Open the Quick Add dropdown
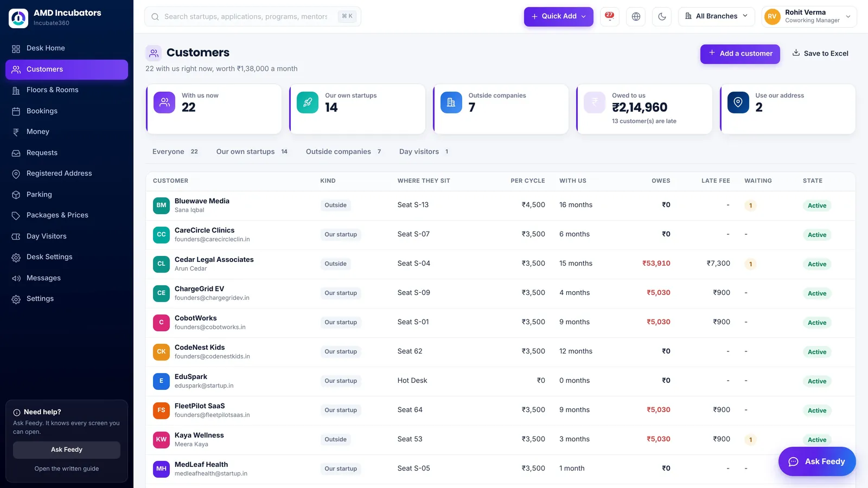This screenshot has width=868, height=488. [558, 16]
